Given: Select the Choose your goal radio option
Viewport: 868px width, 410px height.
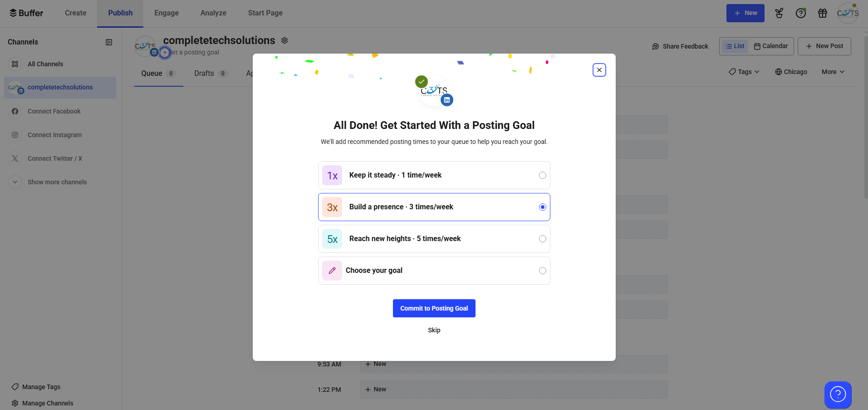Looking at the screenshot, I should click(542, 271).
